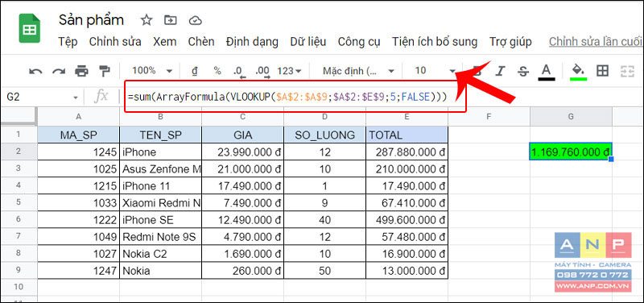This screenshot has height=303, width=644.
Task: Merge cells button
Action: tap(627, 71)
